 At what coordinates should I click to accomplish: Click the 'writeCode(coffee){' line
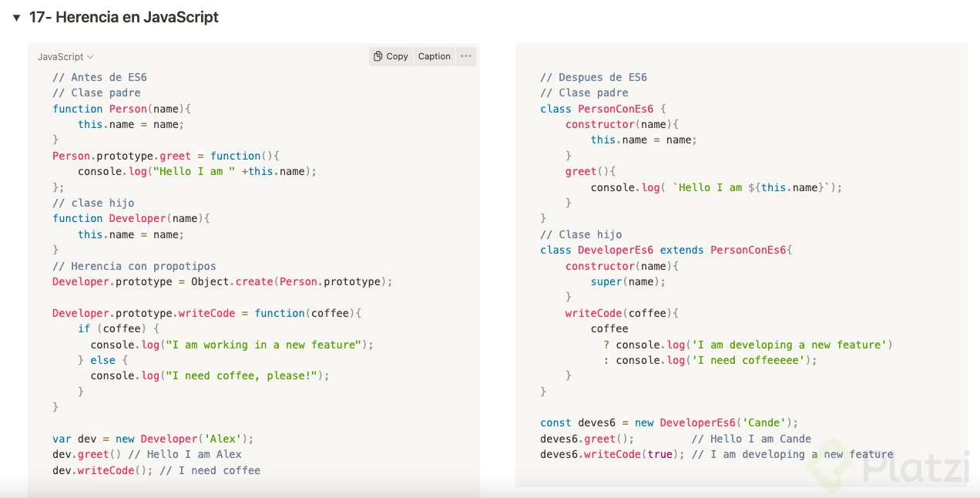[622, 313]
